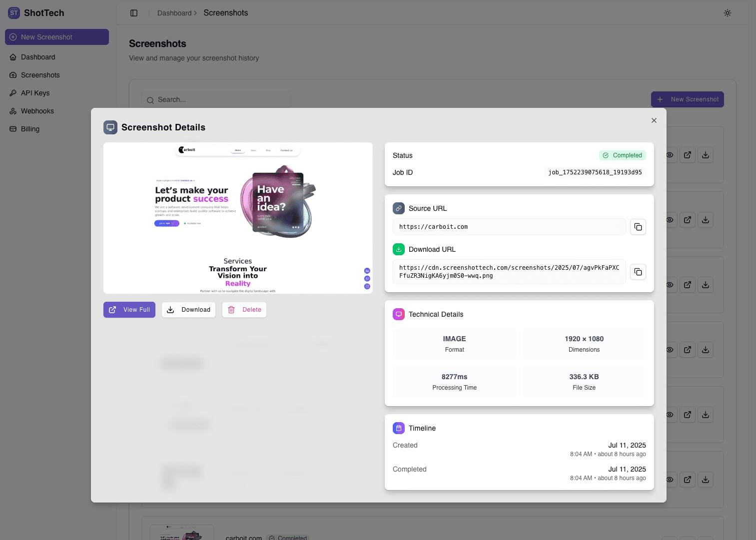
Task: Select the job ID job_1752239075618_19193d95
Action: tap(595, 172)
